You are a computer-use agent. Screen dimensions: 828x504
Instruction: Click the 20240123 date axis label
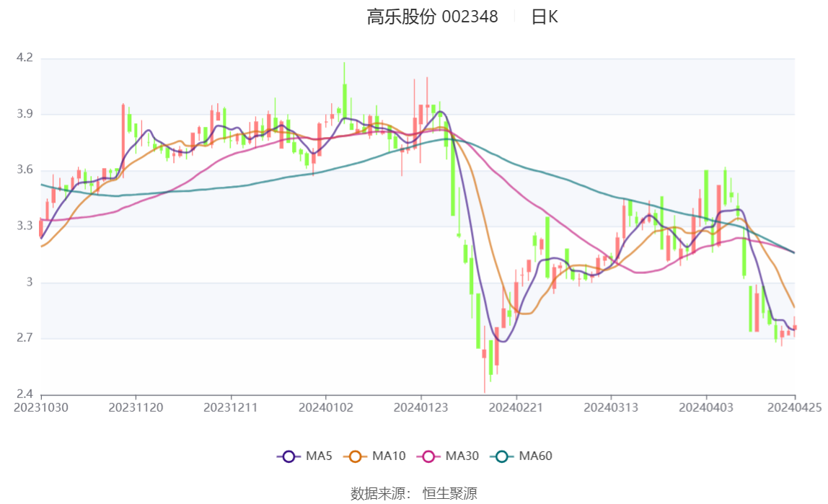[421, 408]
